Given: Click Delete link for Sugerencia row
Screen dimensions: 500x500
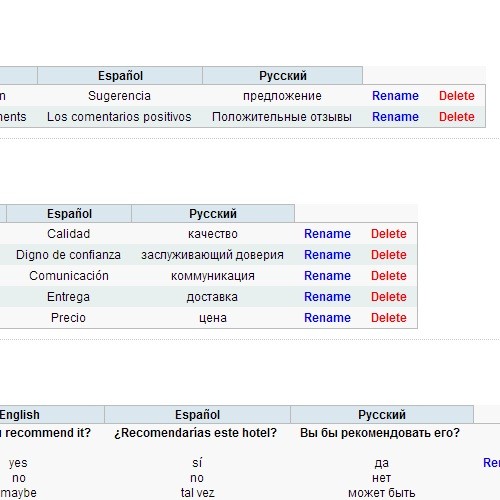Looking at the screenshot, I should click(x=457, y=96).
